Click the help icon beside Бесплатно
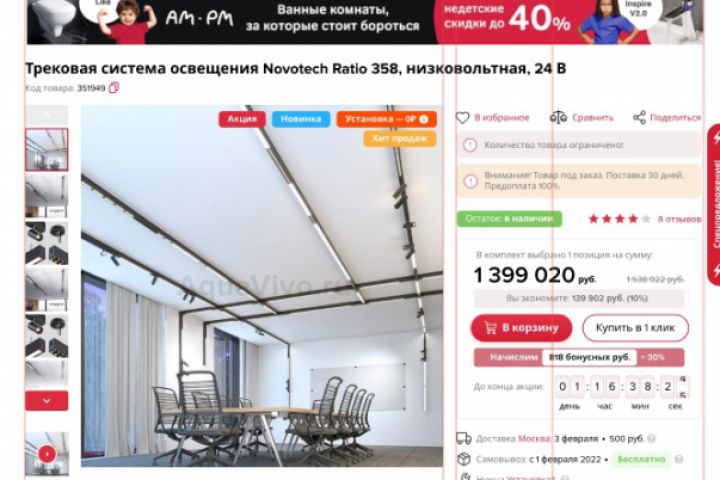The height and width of the screenshot is (480, 720). point(679,459)
